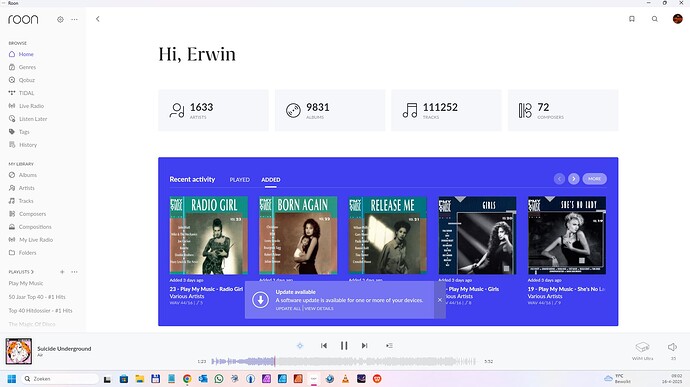Open Windows Start menu
The height and width of the screenshot is (387, 690).
coord(12,379)
